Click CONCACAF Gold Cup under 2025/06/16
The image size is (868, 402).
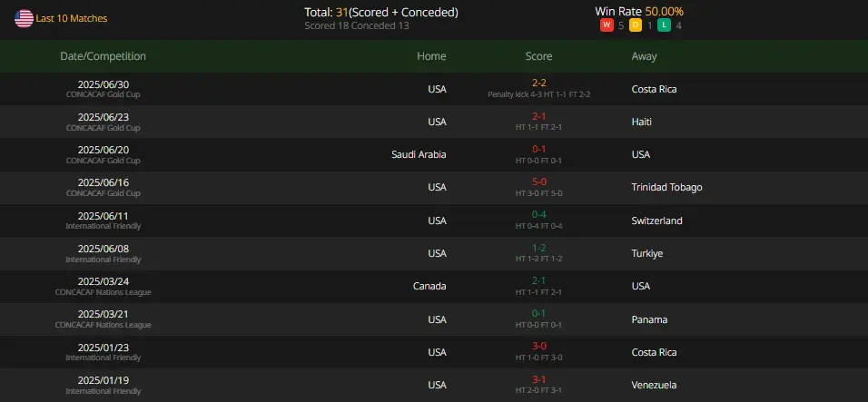click(x=103, y=193)
